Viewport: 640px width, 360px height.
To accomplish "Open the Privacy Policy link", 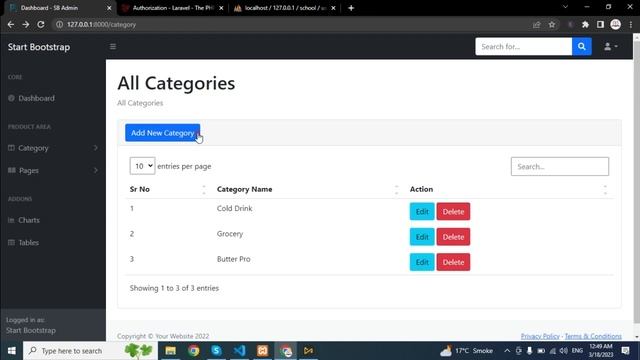I will 540,336.
